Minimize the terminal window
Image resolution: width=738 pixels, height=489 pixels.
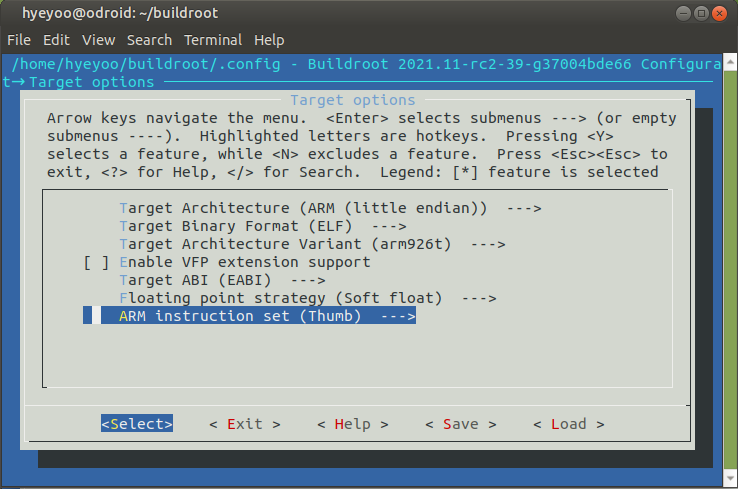point(683,14)
